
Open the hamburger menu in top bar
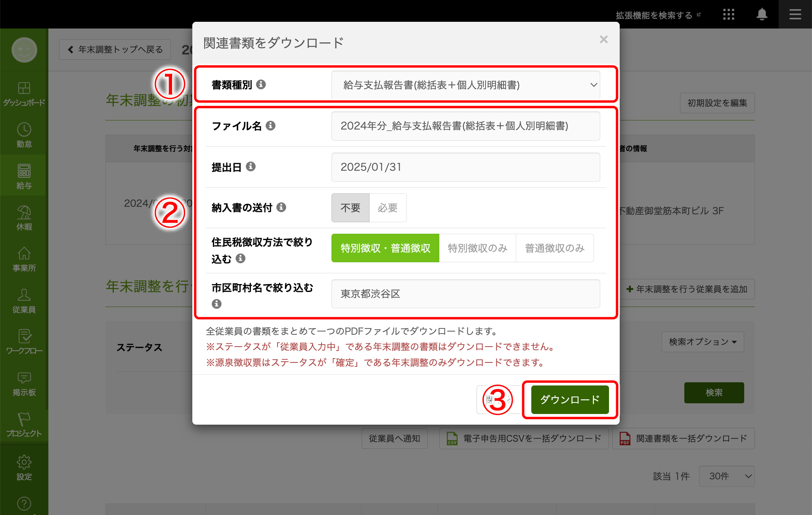[x=795, y=15]
